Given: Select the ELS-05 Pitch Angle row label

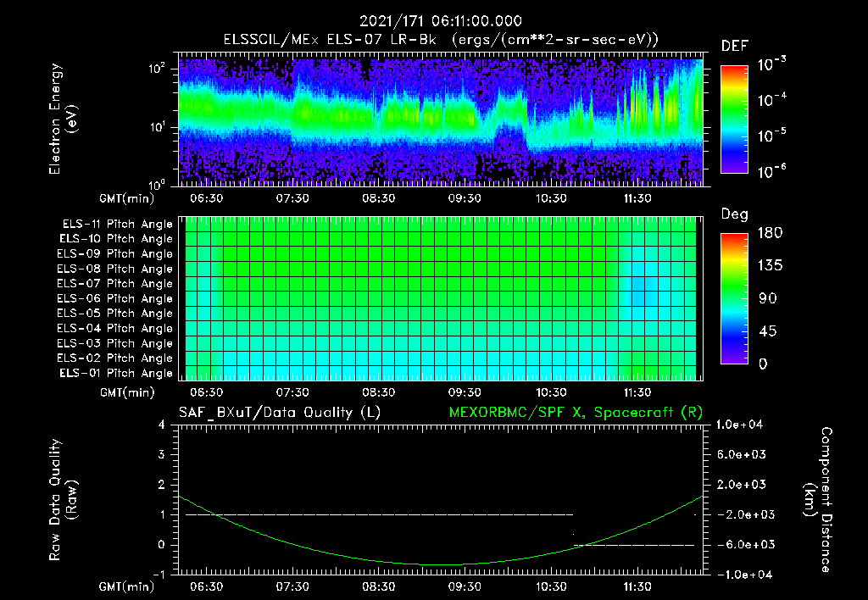Looking at the screenshot, I should point(115,314).
